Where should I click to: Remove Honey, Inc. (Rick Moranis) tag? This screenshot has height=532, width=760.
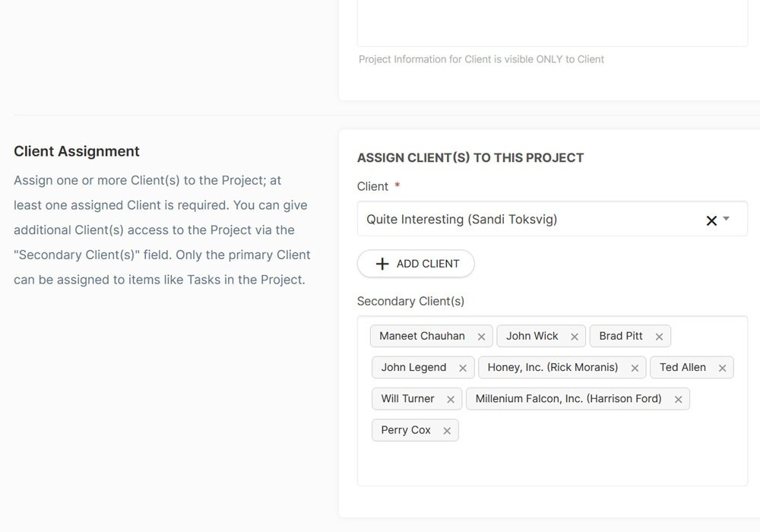(635, 368)
